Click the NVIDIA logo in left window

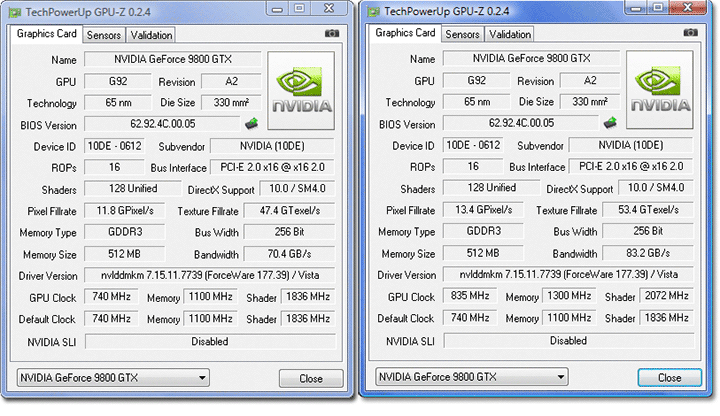pyautogui.click(x=301, y=90)
